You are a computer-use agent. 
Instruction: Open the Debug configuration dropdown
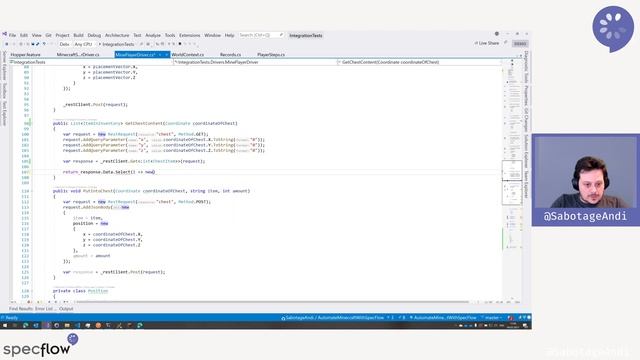tap(64, 44)
